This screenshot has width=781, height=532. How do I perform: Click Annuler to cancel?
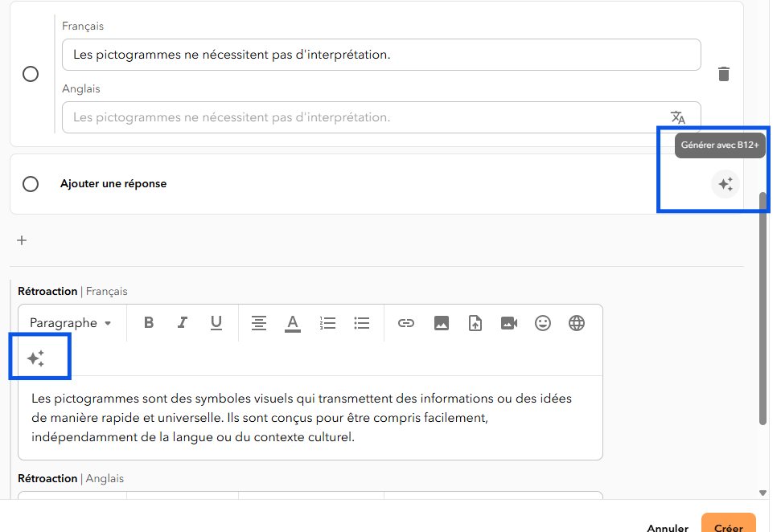(668, 527)
